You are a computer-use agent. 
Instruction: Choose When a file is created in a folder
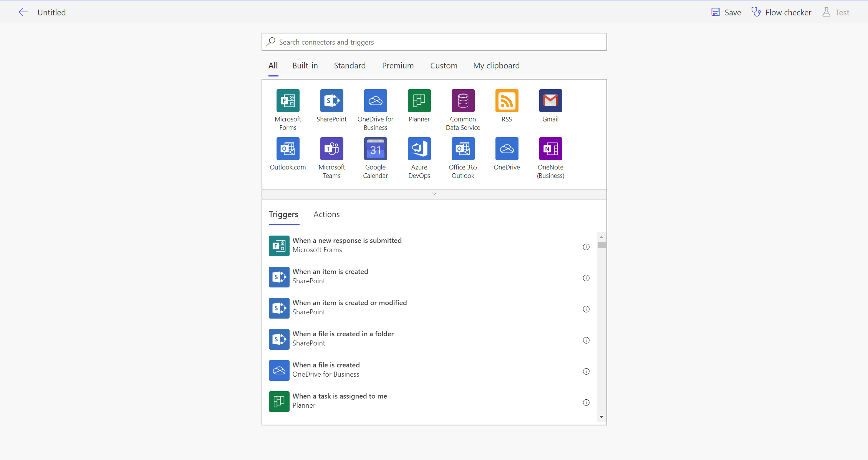point(429,339)
